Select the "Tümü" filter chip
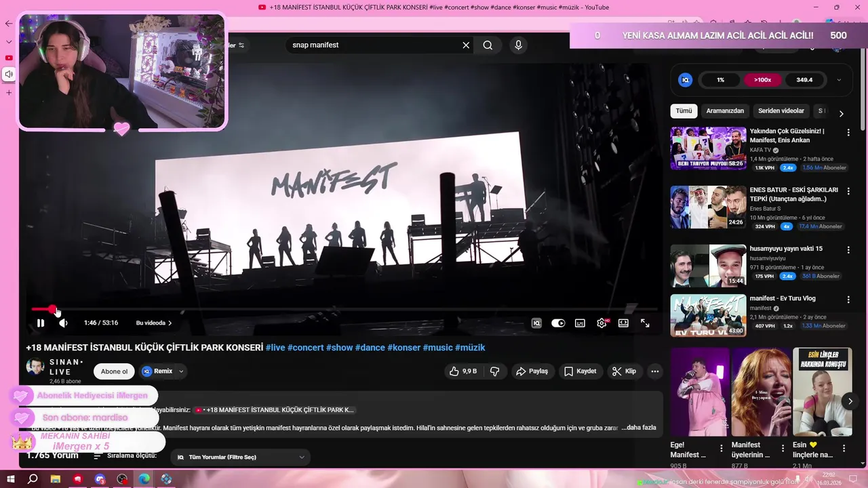This screenshot has width=868, height=488. (x=684, y=111)
